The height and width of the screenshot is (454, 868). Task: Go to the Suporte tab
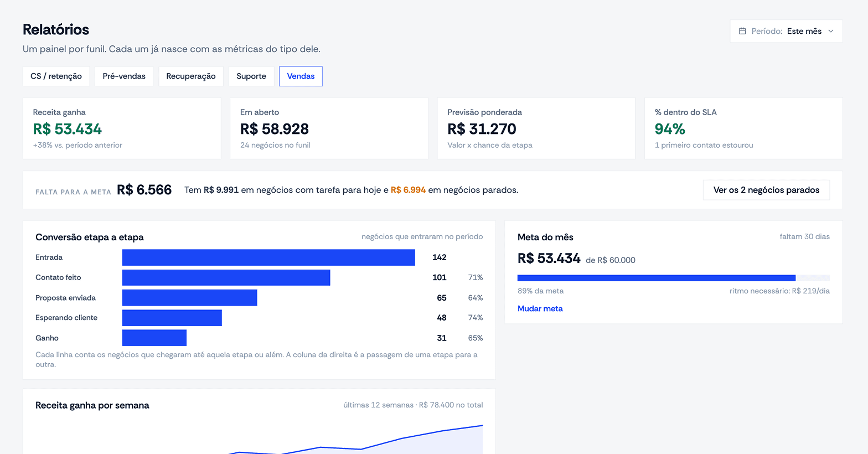point(251,76)
